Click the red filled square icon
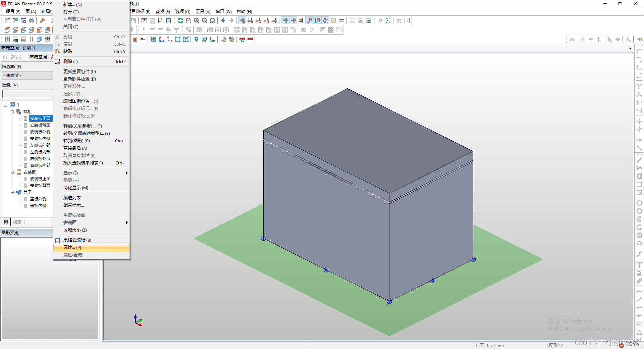This screenshot has height=349, width=644. 135,39
